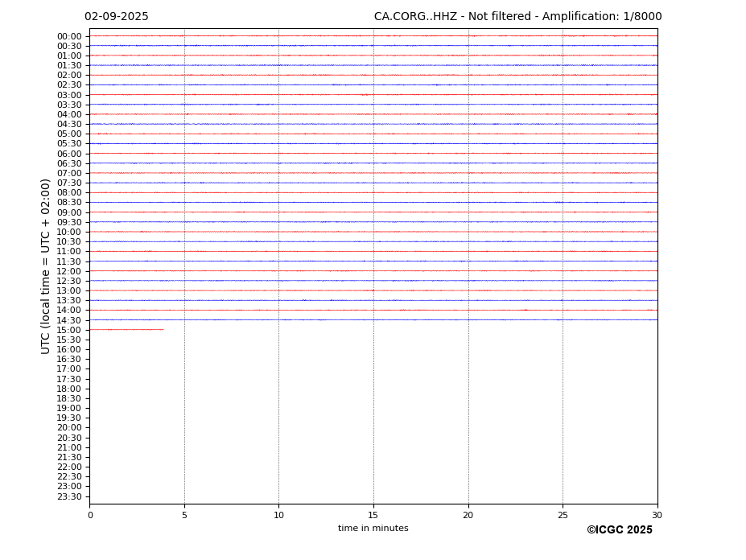Screen dimensions: 746x560
Task: Click the 12:00 time row label
Action: (69, 271)
